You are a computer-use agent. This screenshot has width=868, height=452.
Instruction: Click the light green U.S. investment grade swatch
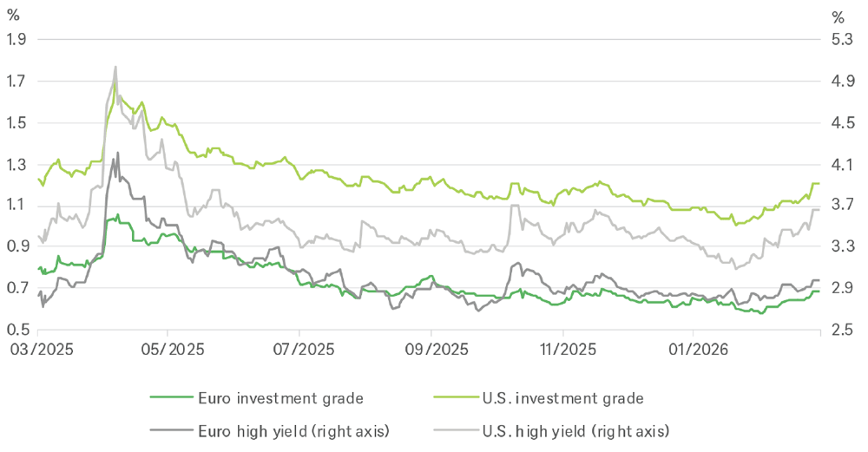point(455,399)
